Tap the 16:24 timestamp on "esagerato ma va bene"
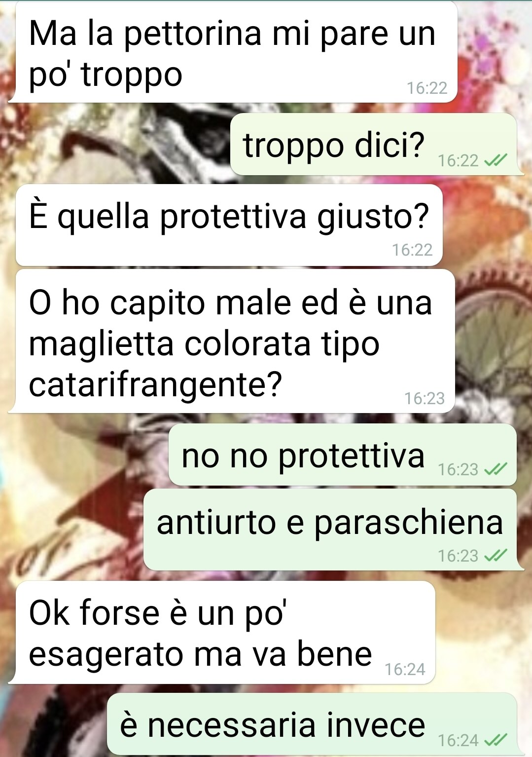The width and height of the screenshot is (532, 757). 405,669
